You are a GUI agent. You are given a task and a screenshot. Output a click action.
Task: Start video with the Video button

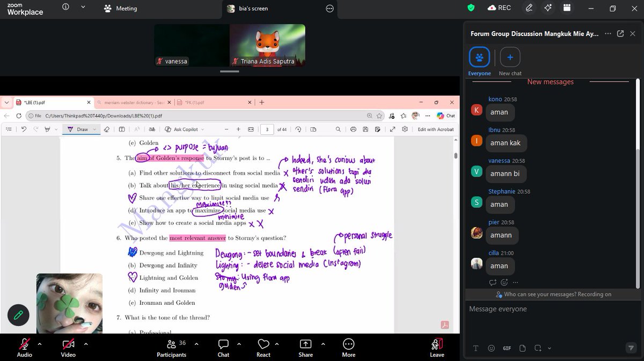pyautogui.click(x=68, y=347)
